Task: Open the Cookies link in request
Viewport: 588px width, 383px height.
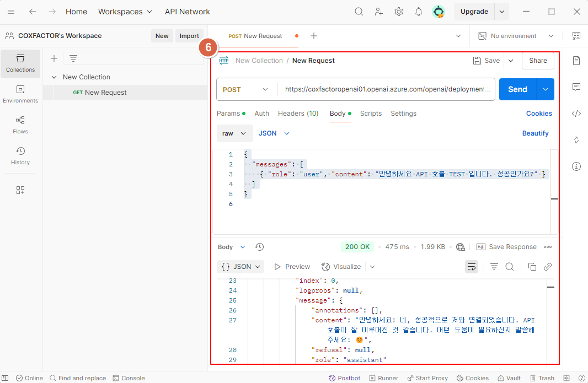Action: [539, 114]
